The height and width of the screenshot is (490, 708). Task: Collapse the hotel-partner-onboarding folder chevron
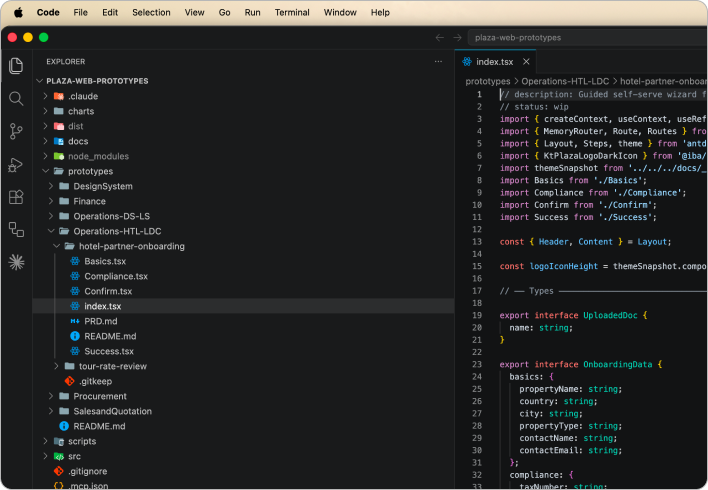tap(56, 246)
